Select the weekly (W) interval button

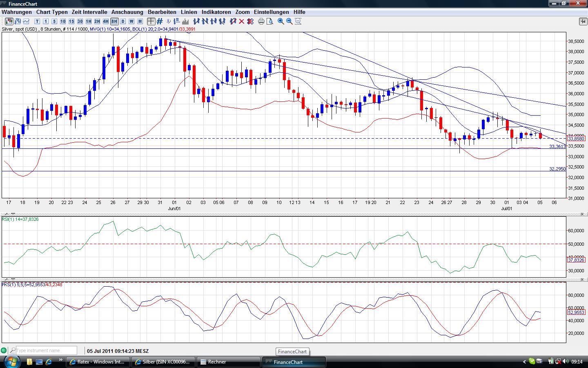click(x=131, y=21)
